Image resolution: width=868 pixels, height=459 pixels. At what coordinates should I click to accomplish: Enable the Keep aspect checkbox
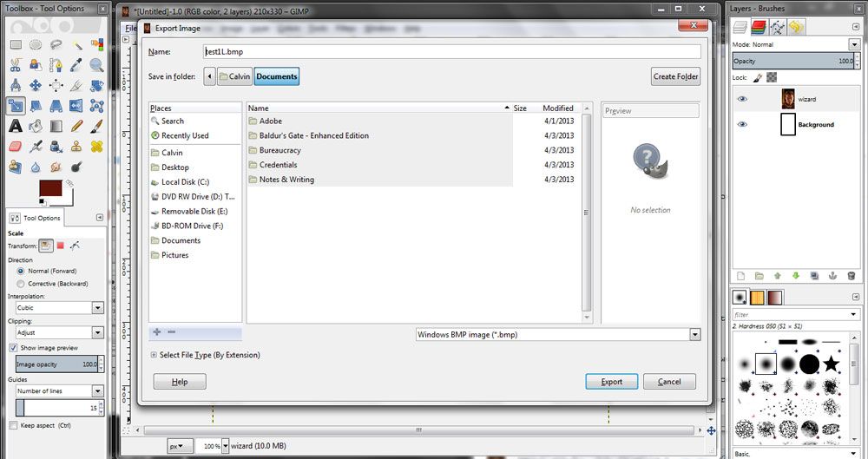(13, 425)
